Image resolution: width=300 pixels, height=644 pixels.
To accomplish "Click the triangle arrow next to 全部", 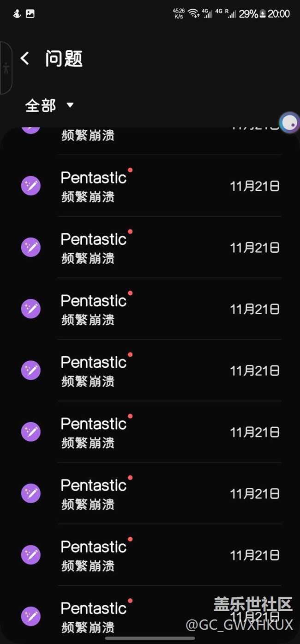I will coord(70,105).
